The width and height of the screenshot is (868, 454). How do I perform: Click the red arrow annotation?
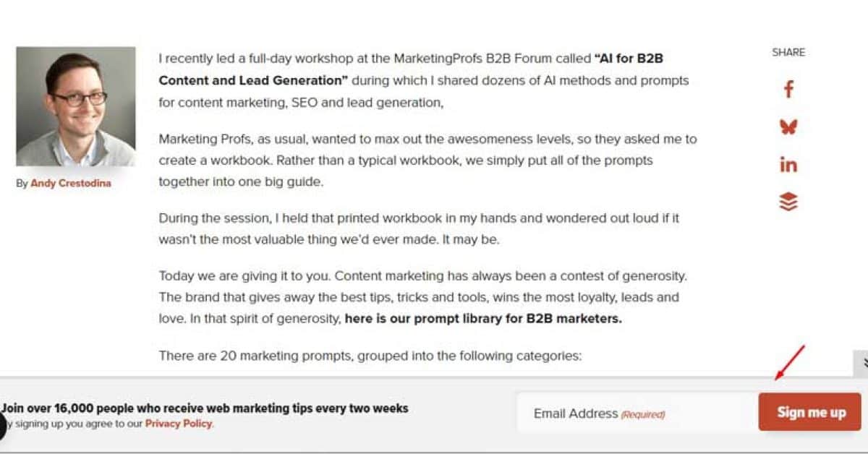(789, 363)
